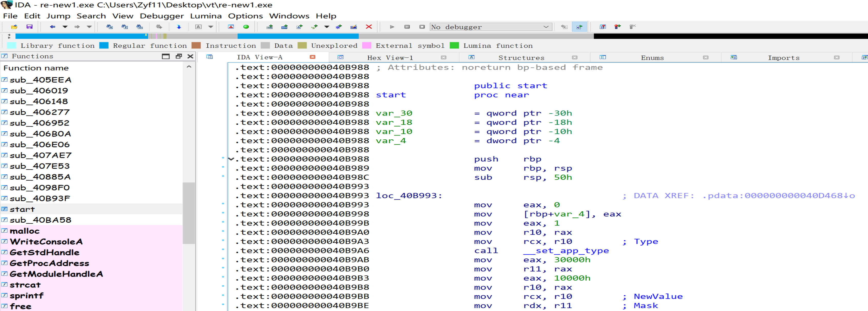Open the Debugger menu
The height and width of the screenshot is (311, 868).
162,16
